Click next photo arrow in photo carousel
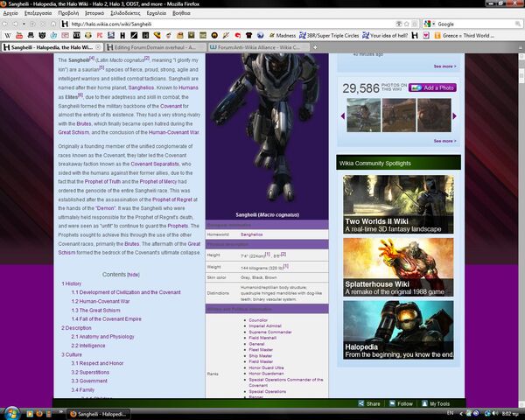 454,115
